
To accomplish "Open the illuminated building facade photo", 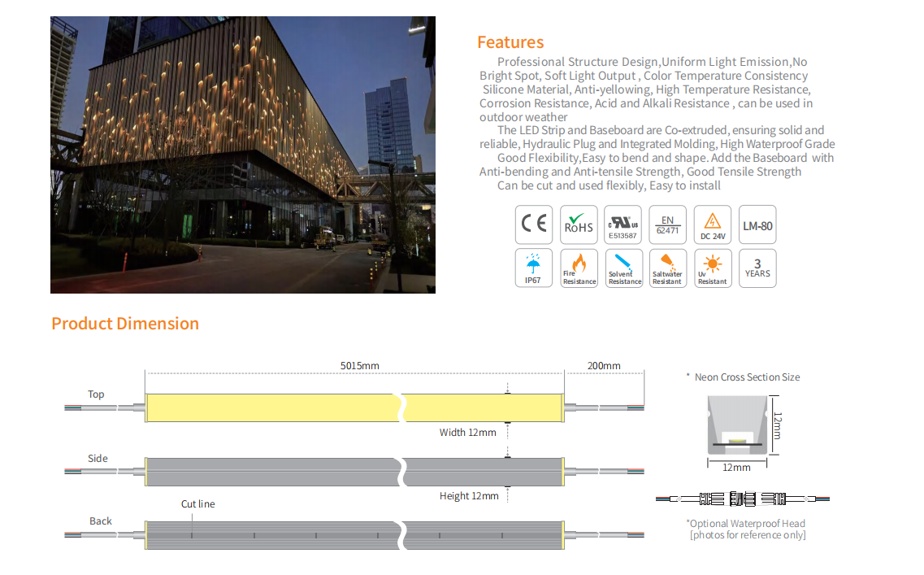I will click(x=242, y=155).
